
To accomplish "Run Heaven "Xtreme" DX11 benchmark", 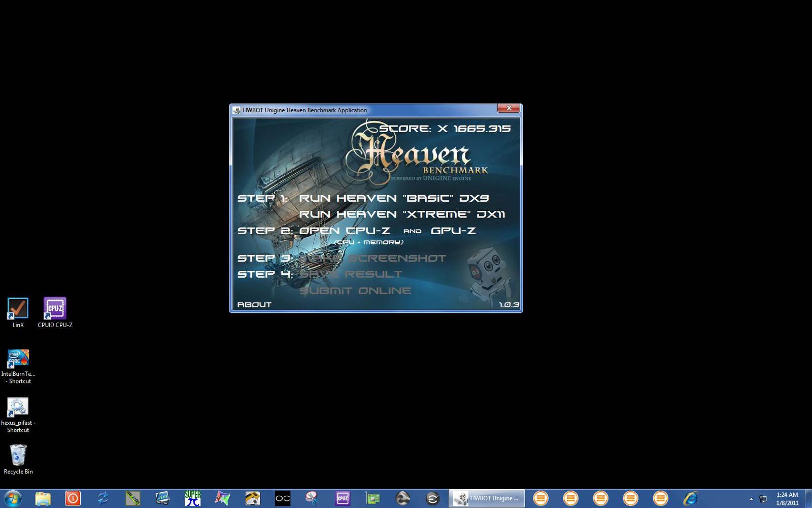I will click(x=402, y=214).
